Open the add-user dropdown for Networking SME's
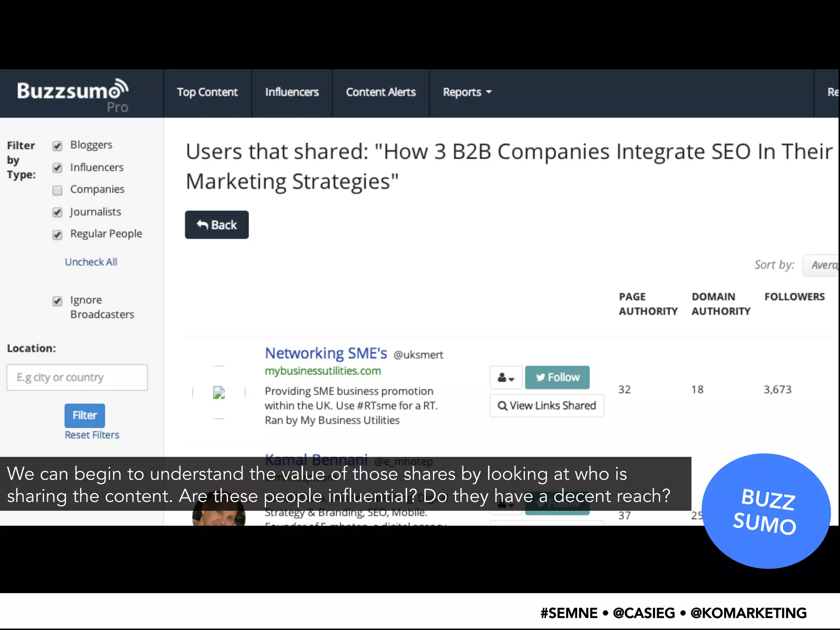 [x=506, y=377]
